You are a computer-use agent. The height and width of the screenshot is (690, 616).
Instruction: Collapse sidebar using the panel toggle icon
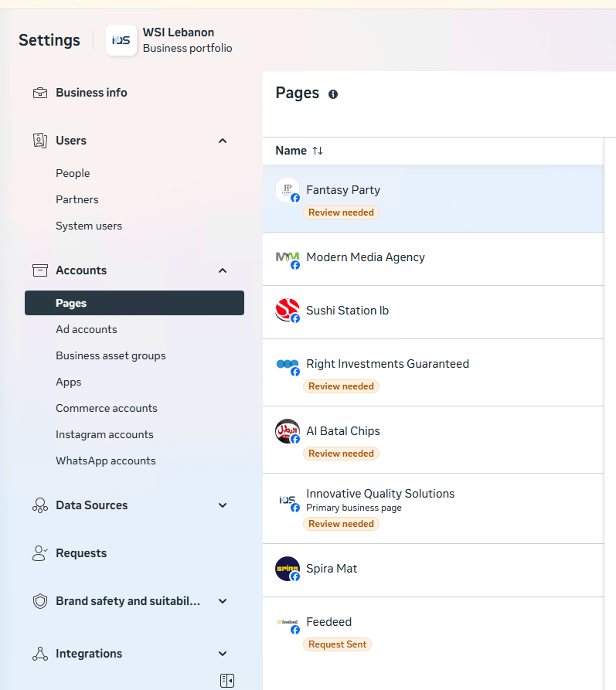tap(226, 681)
